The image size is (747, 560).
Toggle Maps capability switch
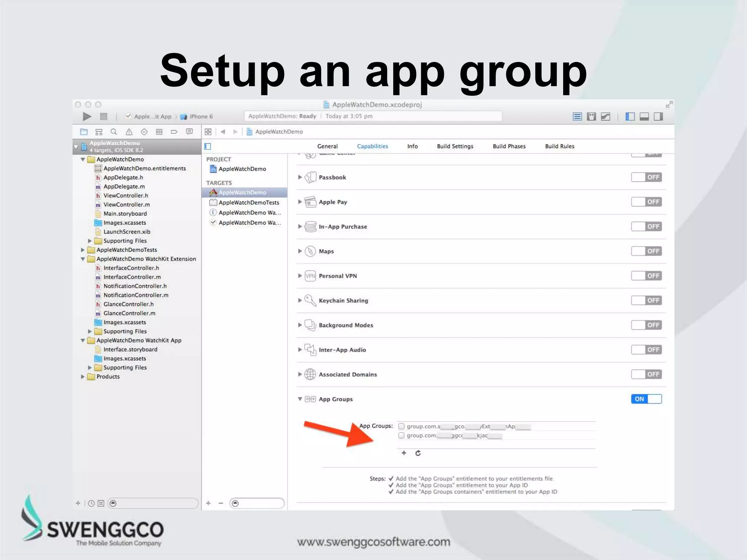pyautogui.click(x=646, y=251)
